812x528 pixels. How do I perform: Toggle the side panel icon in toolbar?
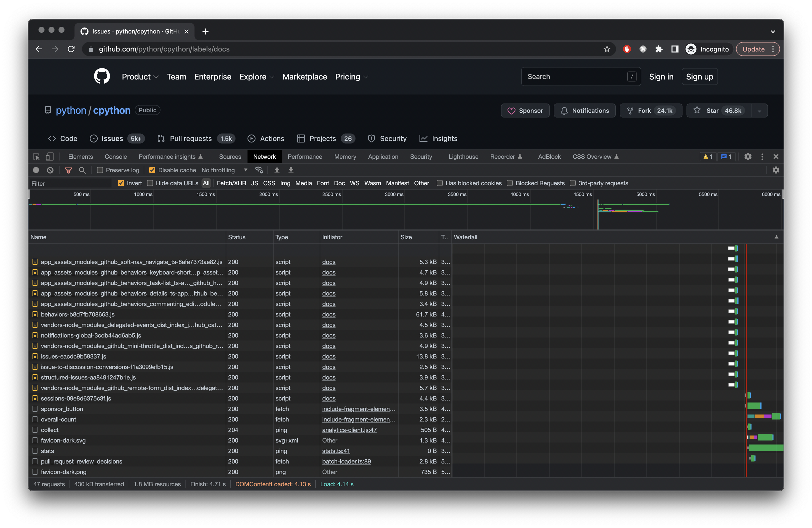pos(675,49)
